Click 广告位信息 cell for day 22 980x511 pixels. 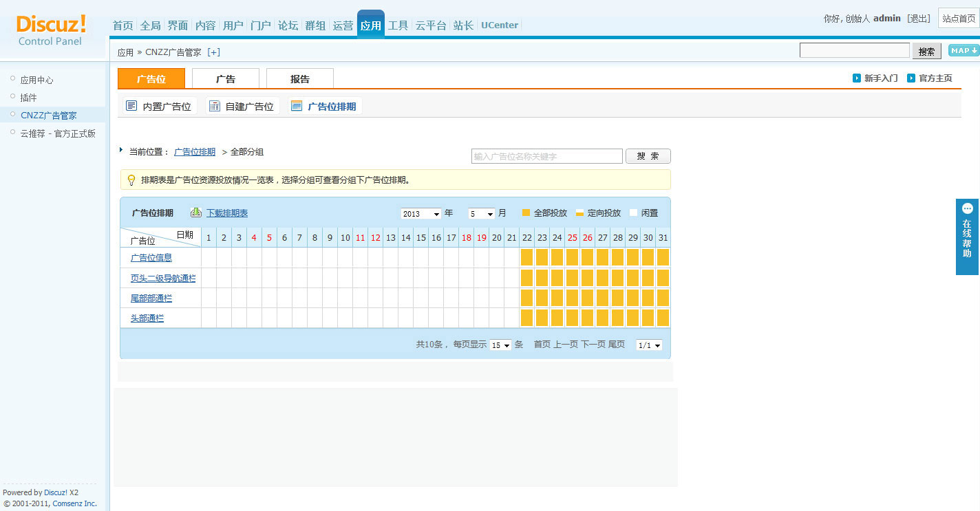526,257
